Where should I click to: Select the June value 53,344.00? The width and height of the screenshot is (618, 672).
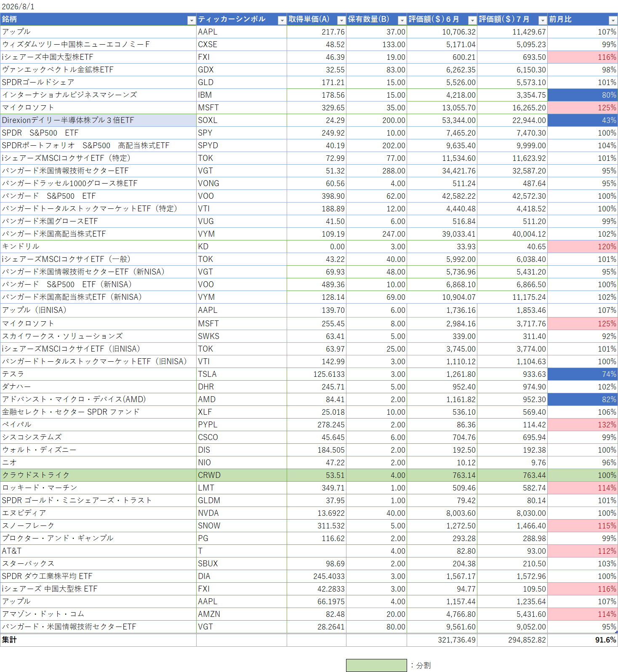click(x=442, y=120)
